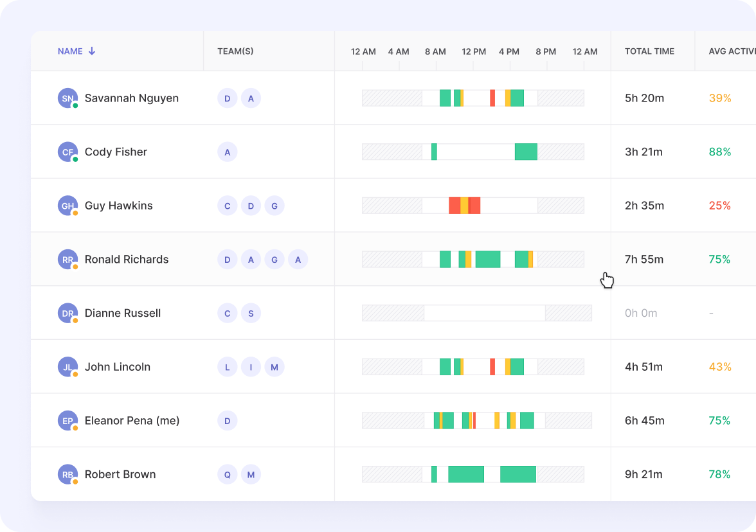Open Ronald Richards' name link
The height and width of the screenshot is (532, 756).
point(127,260)
